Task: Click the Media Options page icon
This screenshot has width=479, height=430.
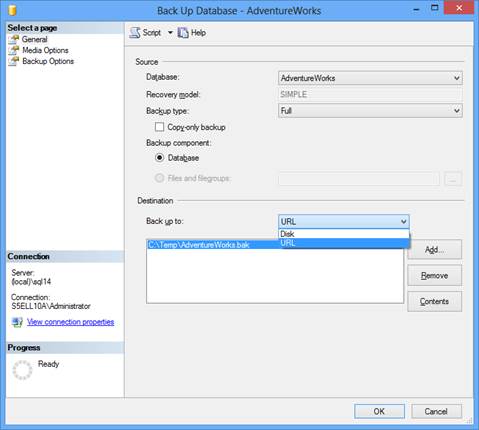Action: pos(14,50)
